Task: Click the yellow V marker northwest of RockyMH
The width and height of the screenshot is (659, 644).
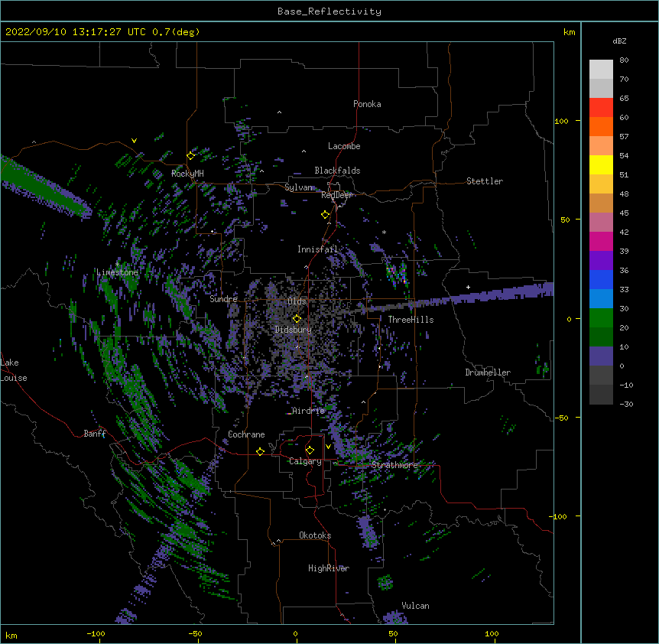Action: tap(134, 141)
